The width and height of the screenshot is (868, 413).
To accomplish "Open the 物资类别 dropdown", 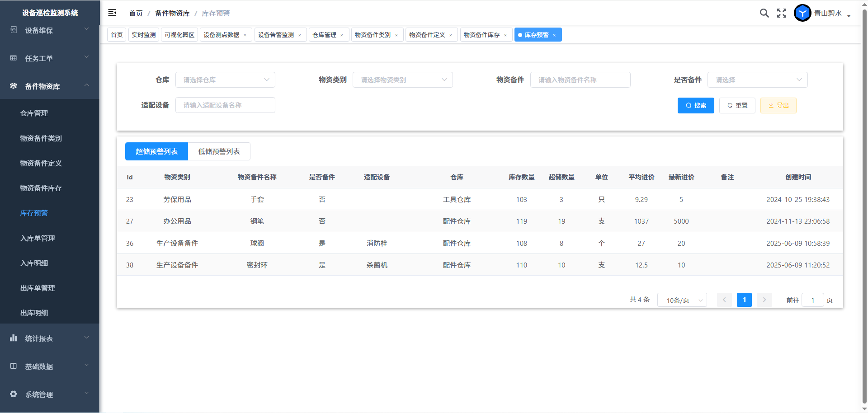I will click(402, 80).
